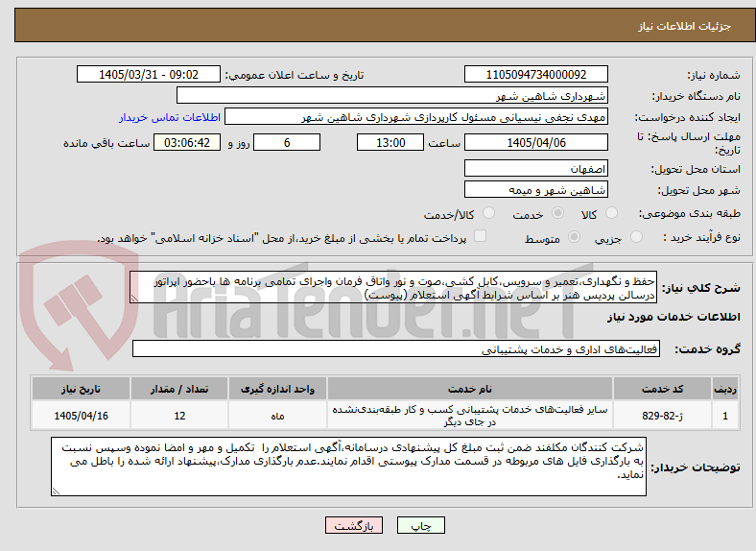Toggle the اسناد خزانه اسلامی payment checkbox

pos(481,236)
